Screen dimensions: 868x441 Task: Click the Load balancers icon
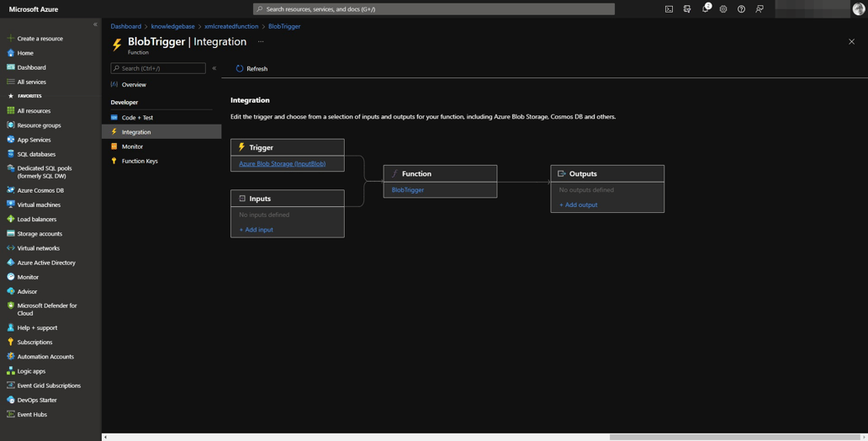[x=11, y=219]
